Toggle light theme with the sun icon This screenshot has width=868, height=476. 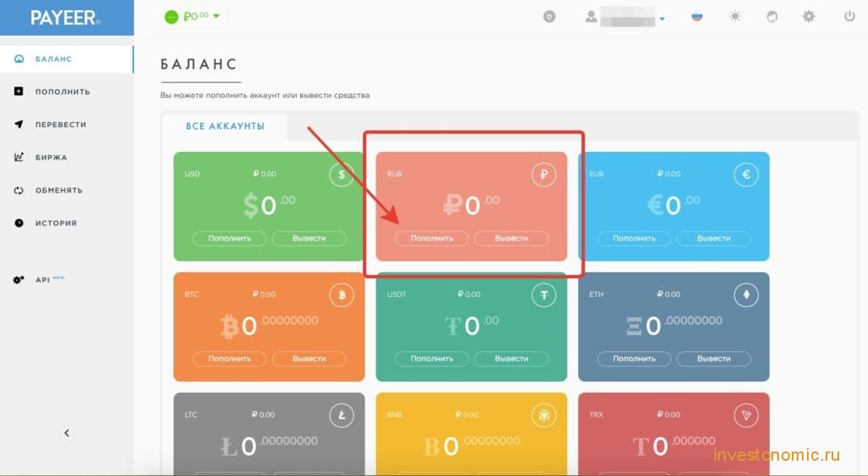pos(735,17)
